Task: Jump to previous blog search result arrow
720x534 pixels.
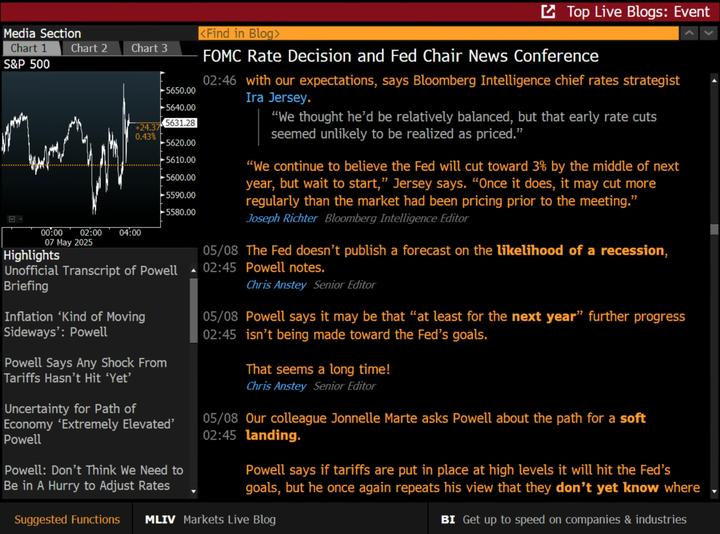Action: tap(688, 33)
